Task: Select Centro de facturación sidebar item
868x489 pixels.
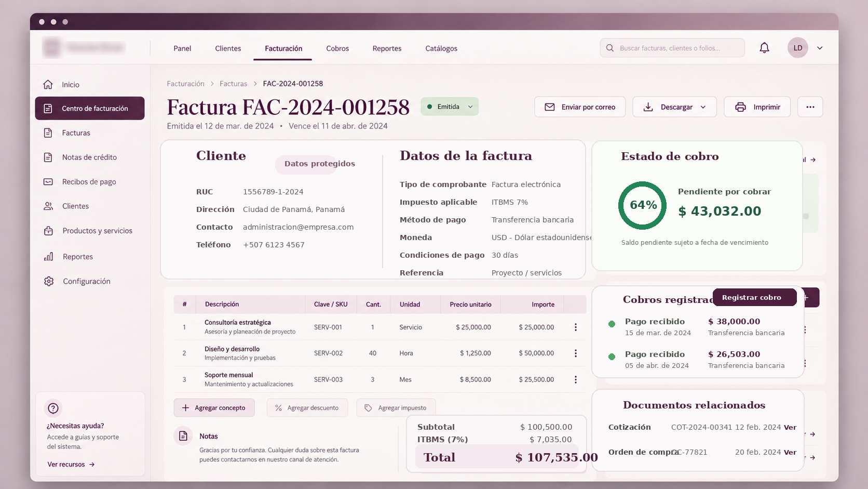Action: [89, 108]
